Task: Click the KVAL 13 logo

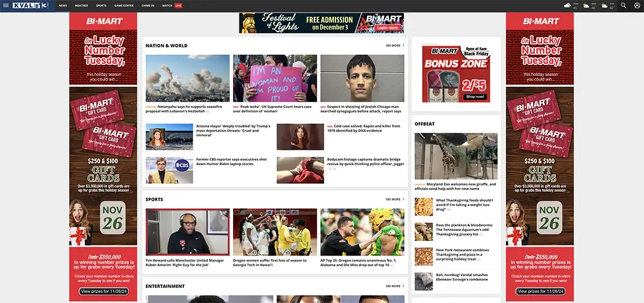Action: coord(31,5)
